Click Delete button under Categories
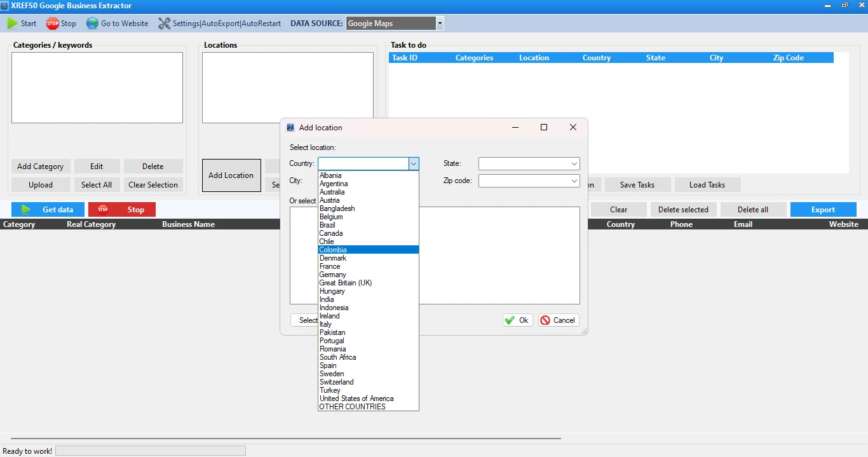 click(x=153, y=167)
